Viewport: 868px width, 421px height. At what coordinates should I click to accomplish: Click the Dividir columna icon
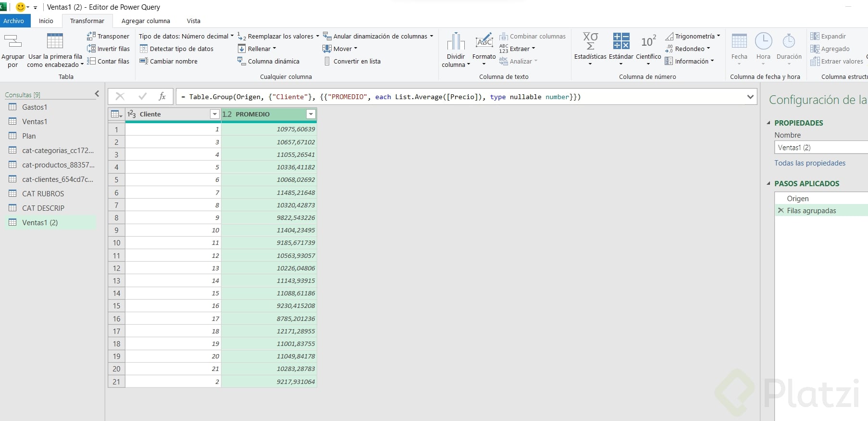456,42
